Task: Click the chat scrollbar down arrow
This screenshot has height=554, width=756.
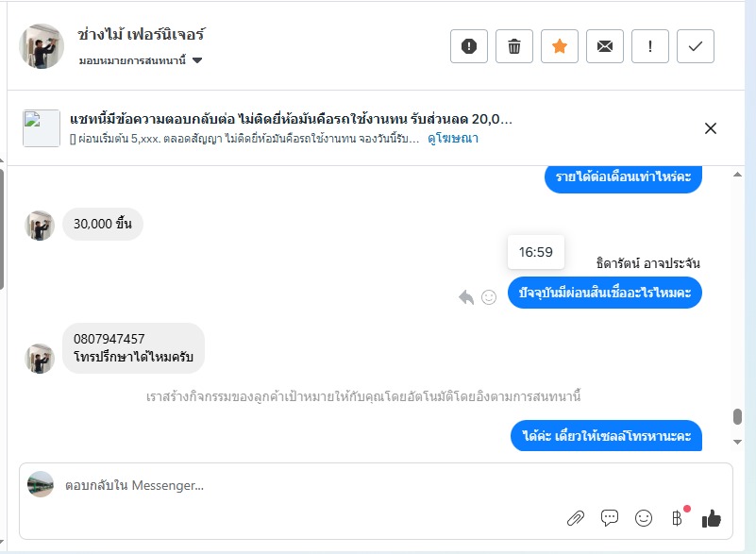Action: point(737,442)
